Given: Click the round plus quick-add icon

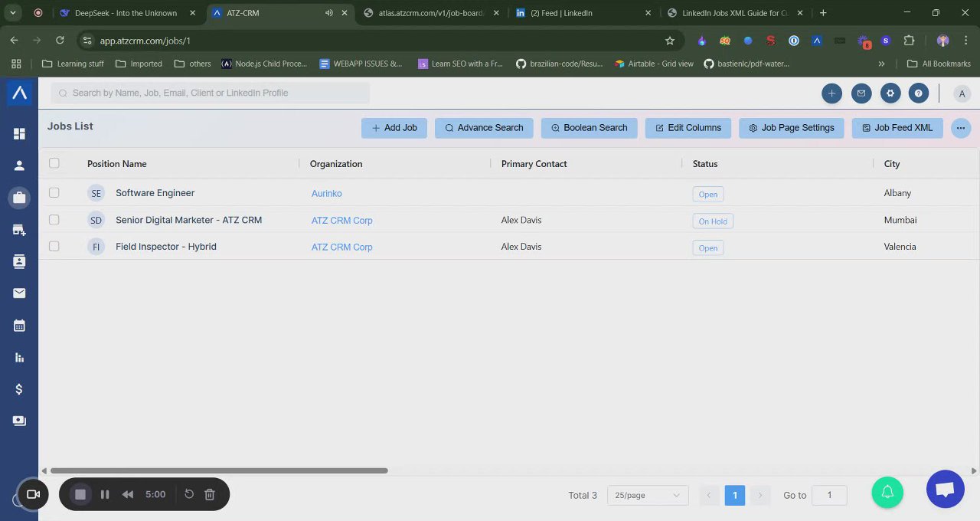Looking at the screenshot, I should point(831,93).
